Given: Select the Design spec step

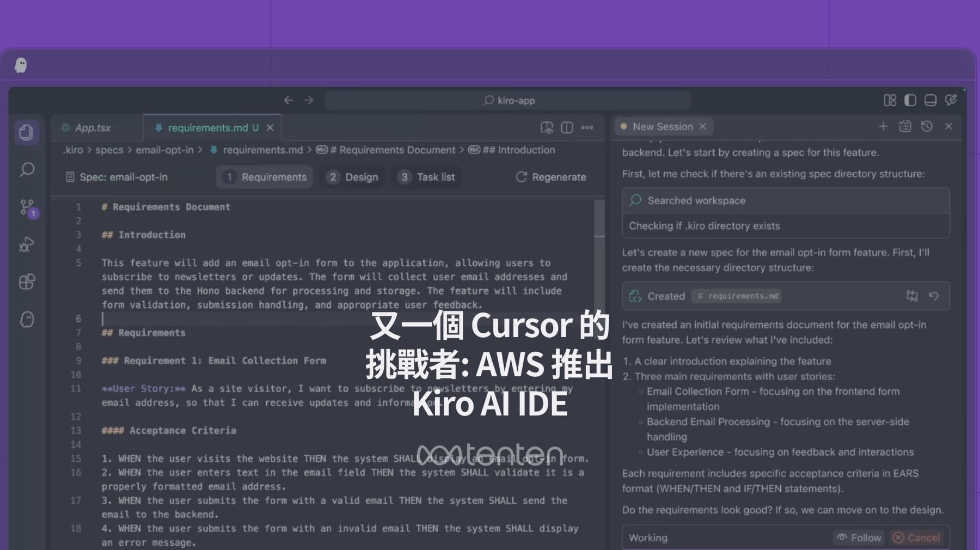Looking at the screenshot, I should [x=353, y=177].
